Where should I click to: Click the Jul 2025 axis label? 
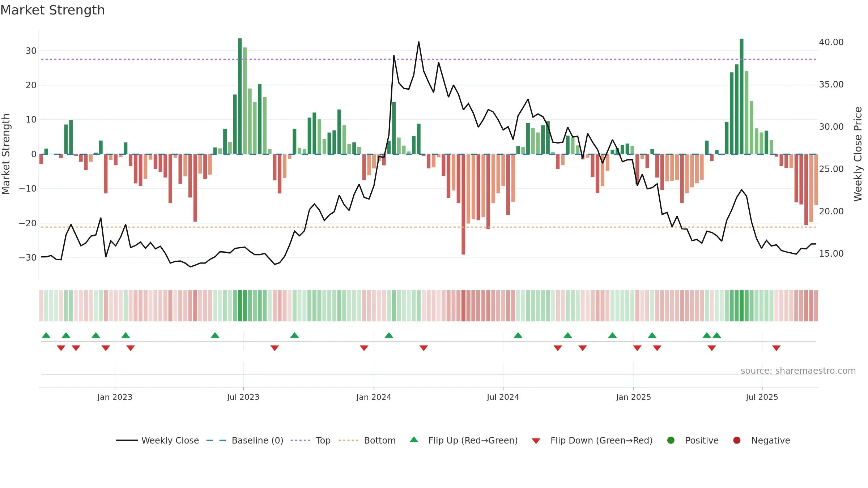pos(762,397)
